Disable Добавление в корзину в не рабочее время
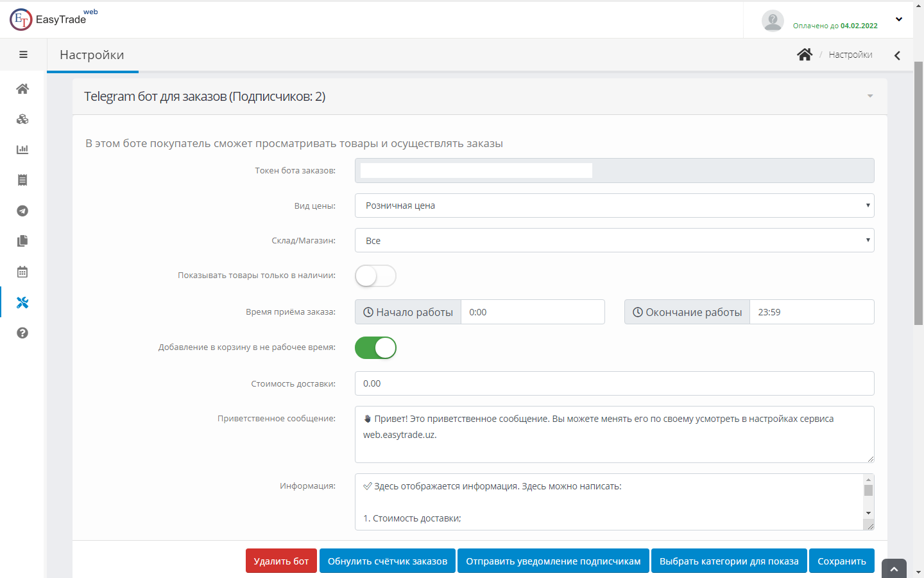The image size is (924, 578). pos(375,348)
